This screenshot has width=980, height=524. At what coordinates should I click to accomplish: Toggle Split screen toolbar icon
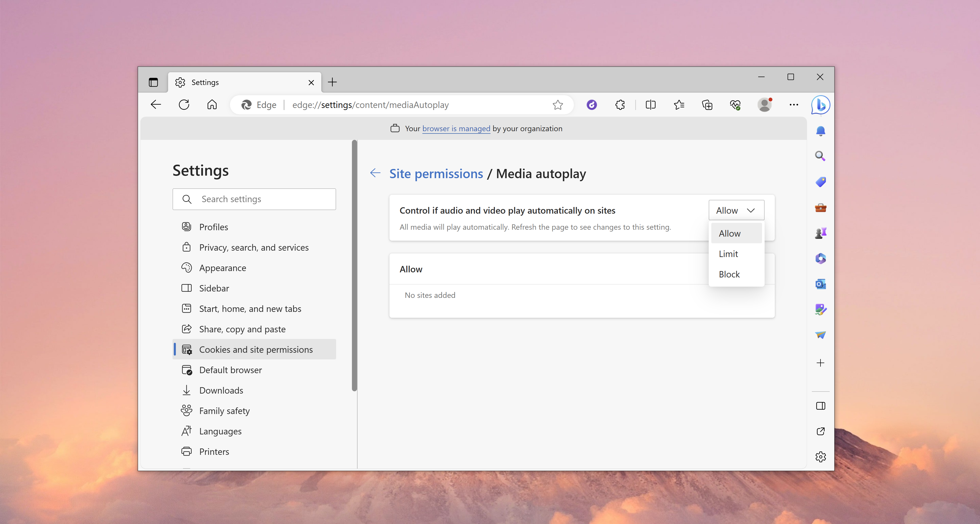[651, 105]
